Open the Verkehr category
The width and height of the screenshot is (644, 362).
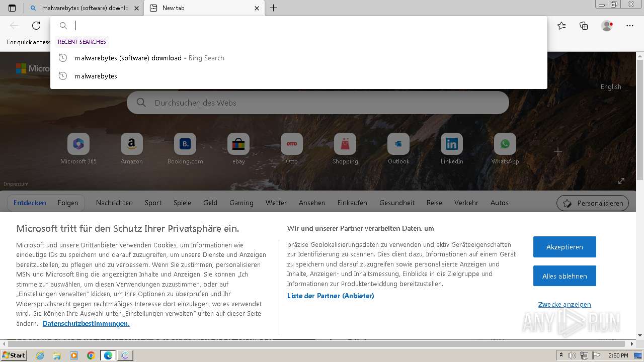click(x=466, y=203)
